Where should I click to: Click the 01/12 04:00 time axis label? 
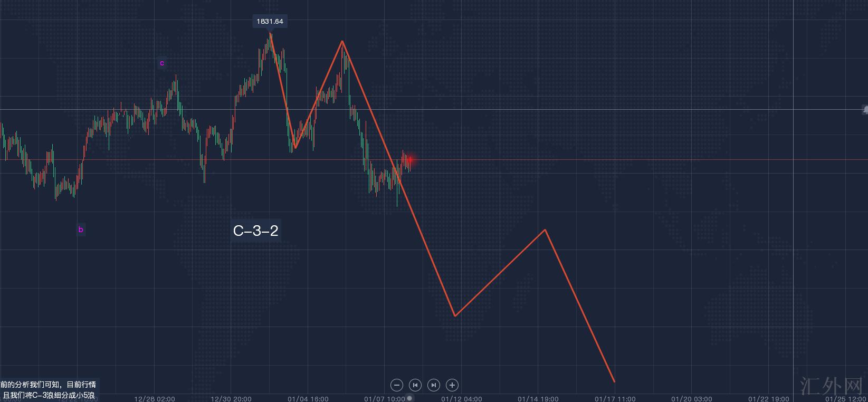point(461,399)
